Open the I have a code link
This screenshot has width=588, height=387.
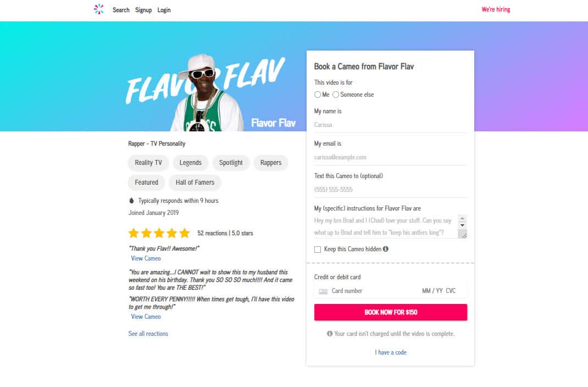click(x=391, y=352)
